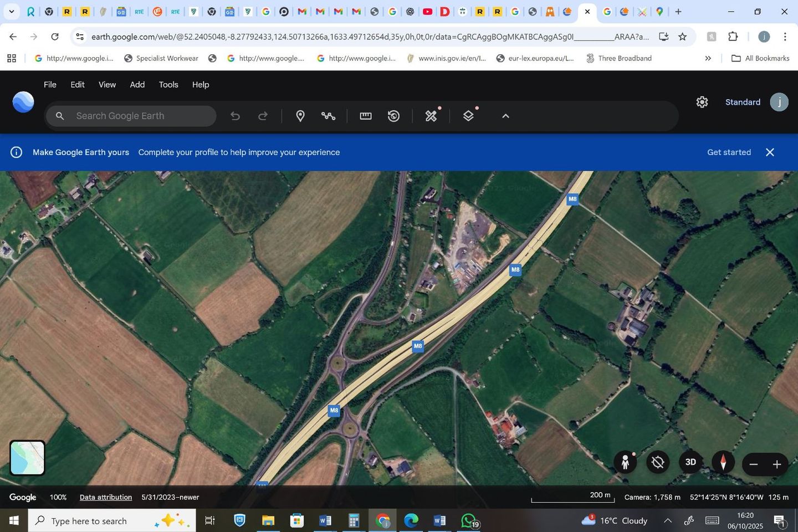Open Google Earth settings gear
Image resolution: width=798 pixels, height=532 pixels.
tap(702, 102)
